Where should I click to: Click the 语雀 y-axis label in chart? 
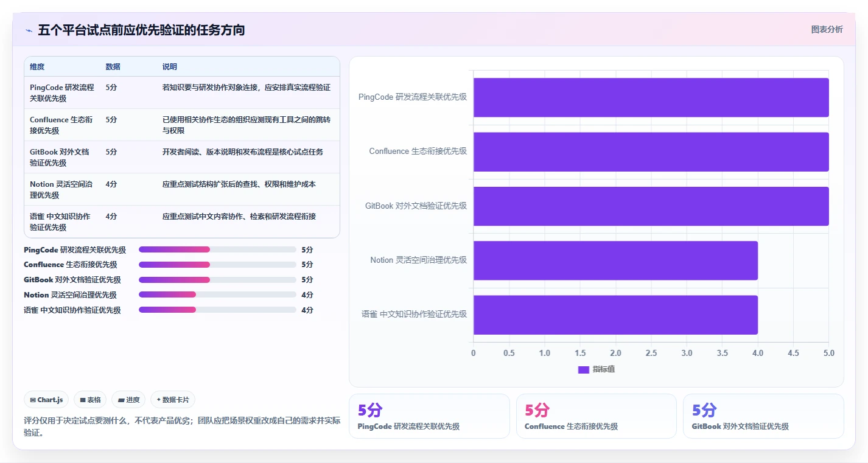(414, 315)
